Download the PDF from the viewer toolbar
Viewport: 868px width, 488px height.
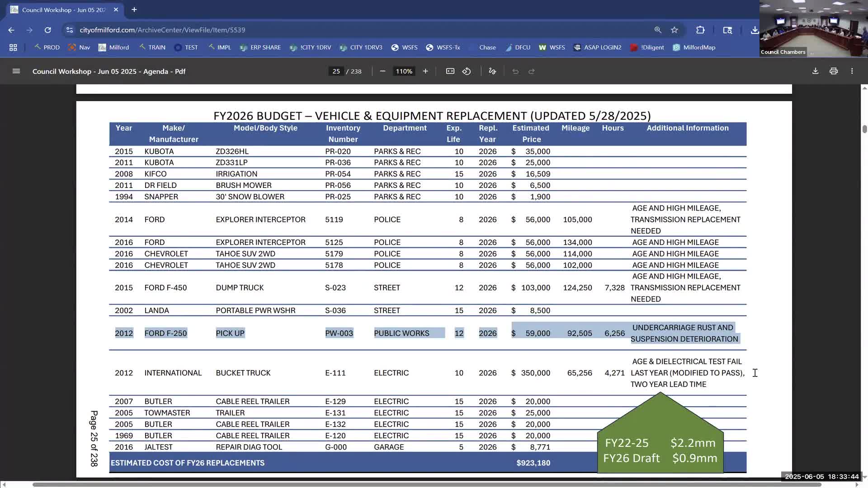coord(815,71)
